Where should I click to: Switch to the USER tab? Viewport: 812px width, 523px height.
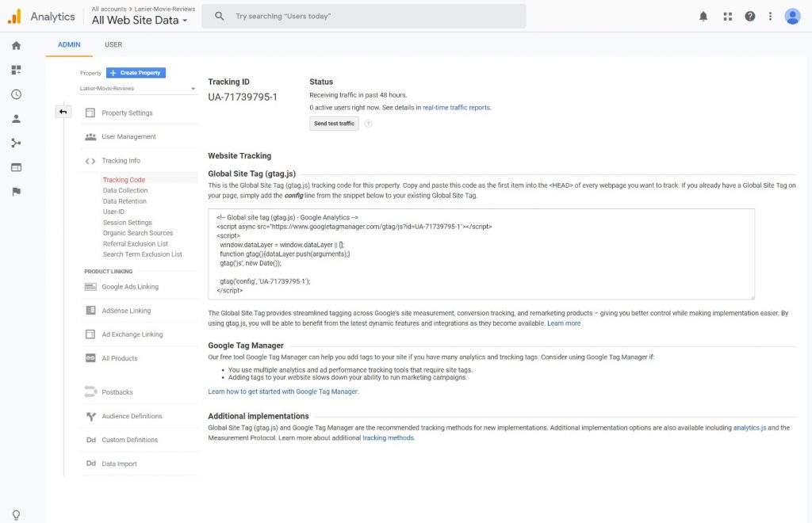tap(113, 44)
